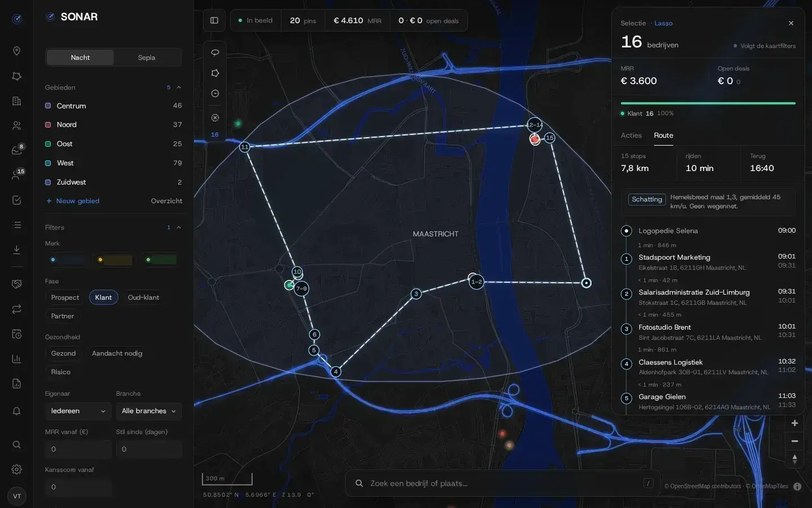The width and height of the screenshot is (812, 508).
Task: Zoom in on the map
Action: click(795, 423)
